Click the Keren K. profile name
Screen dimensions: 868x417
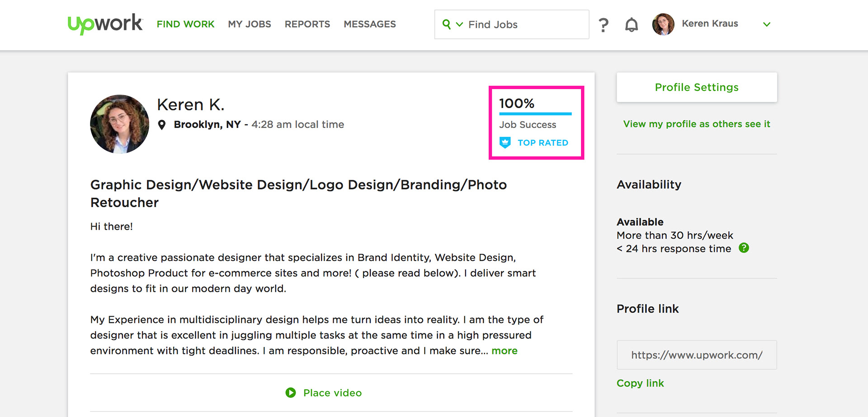click(191, 104)
